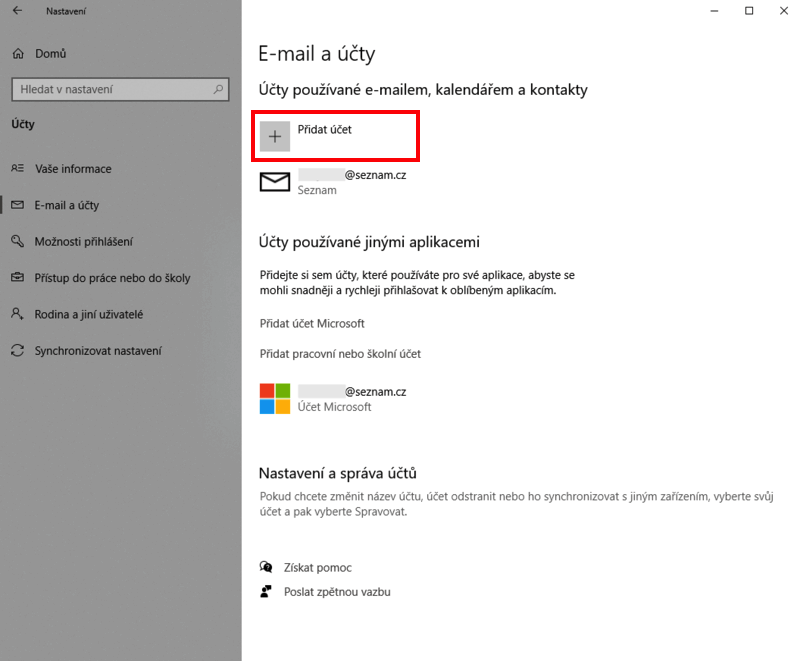
Task: Click the plus icon for Přidat účet
Action: 275,136
